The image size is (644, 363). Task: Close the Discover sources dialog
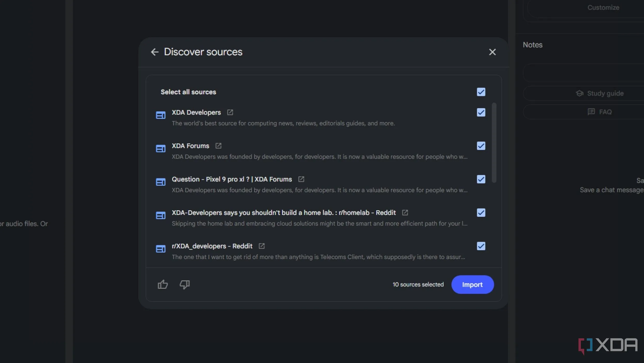(x=492, y=52)
